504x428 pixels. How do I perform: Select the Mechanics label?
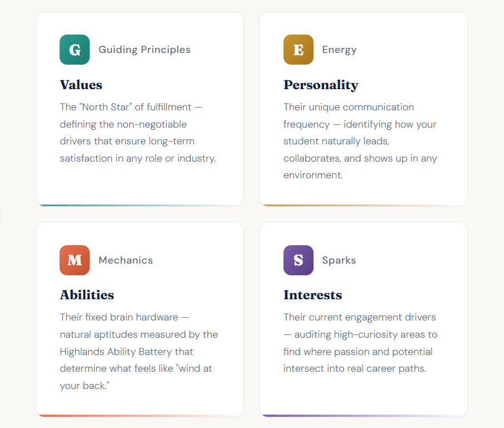point(125,260)
